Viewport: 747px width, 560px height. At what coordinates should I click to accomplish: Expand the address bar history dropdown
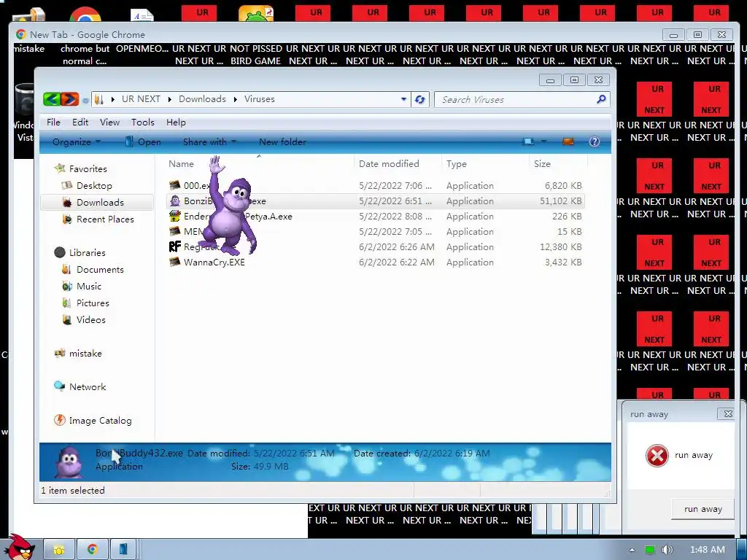[403, 99]
